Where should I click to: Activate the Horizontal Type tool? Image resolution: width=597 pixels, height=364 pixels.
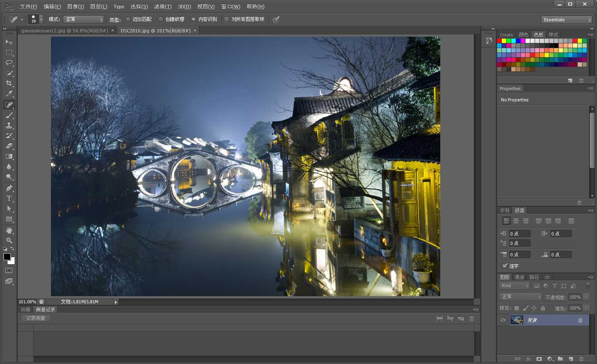(9, 198)
